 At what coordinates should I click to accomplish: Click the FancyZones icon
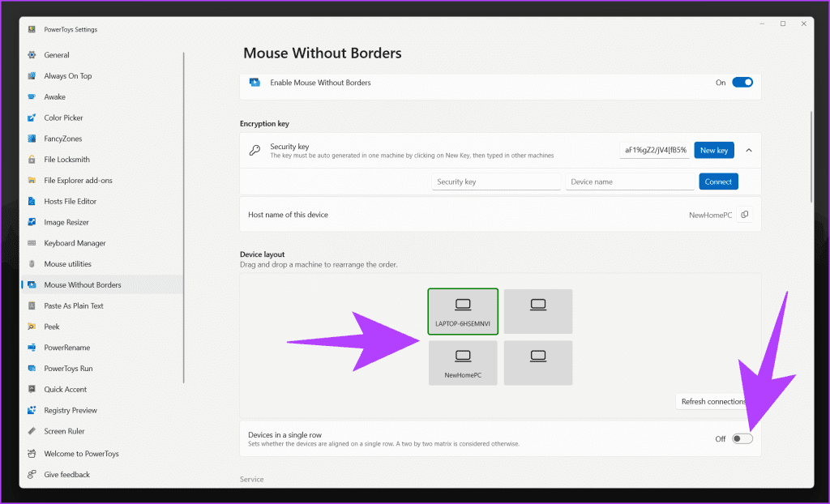(32, 139)
